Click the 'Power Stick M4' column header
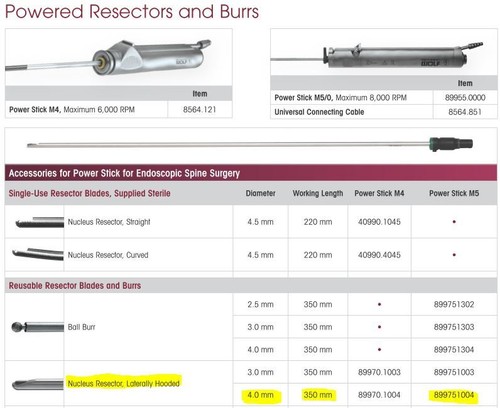The image size is (500, 408). (x=379, y=193)
